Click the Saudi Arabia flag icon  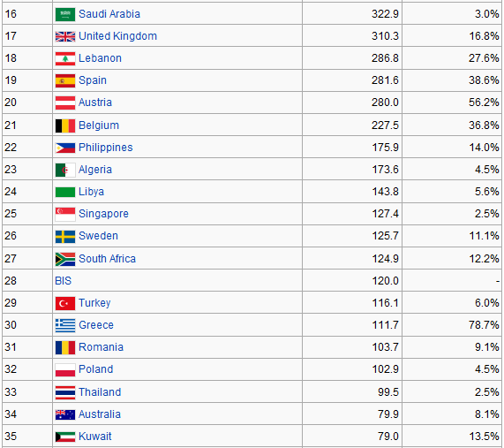coord(65,14)
